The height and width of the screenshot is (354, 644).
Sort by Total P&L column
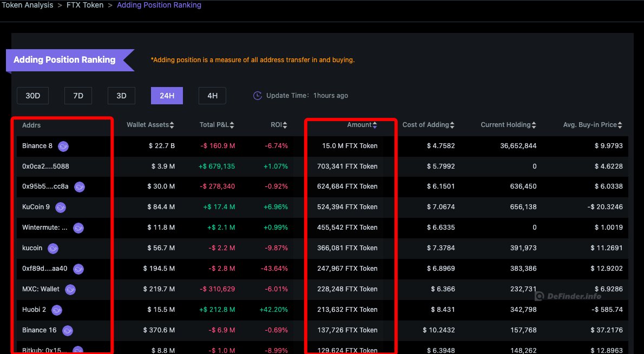[x=217, y=125]
